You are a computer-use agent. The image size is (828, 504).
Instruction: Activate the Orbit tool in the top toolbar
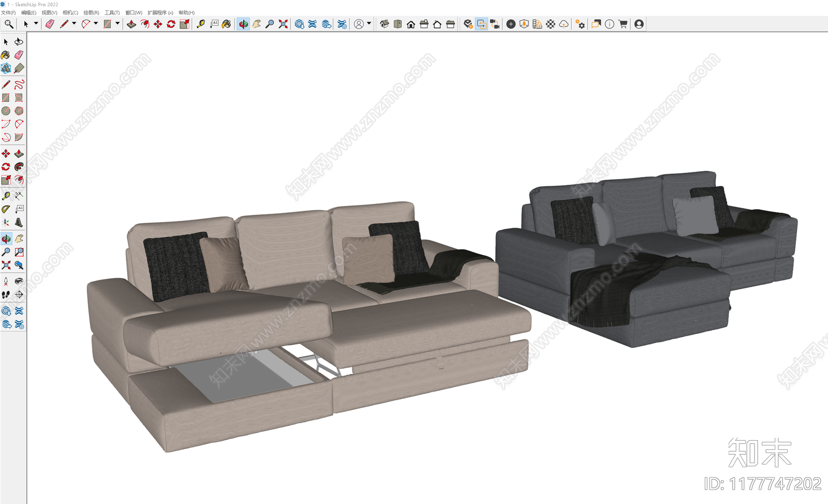pyautogui.click(x=243, y=24)
